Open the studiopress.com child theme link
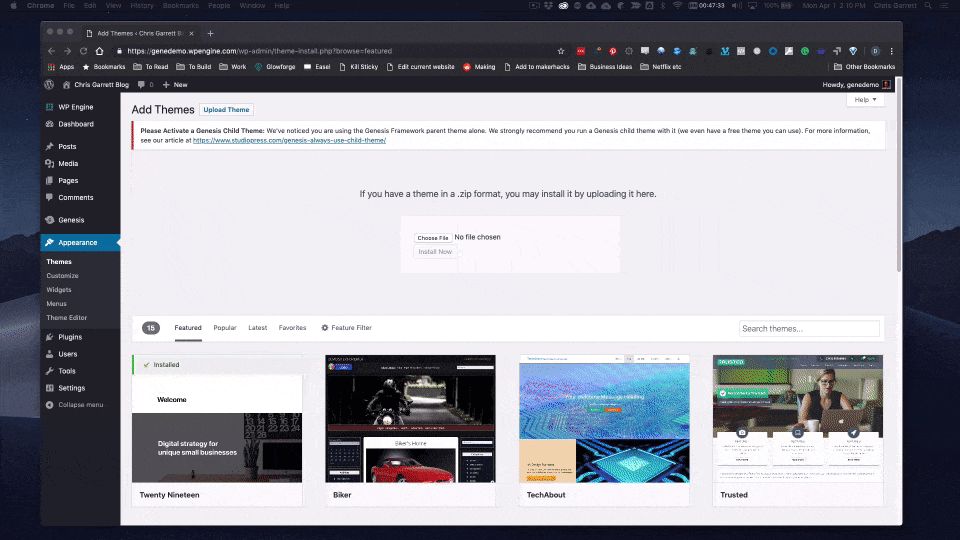The width and height of the screenshot is (960, 540). point(289,141)
